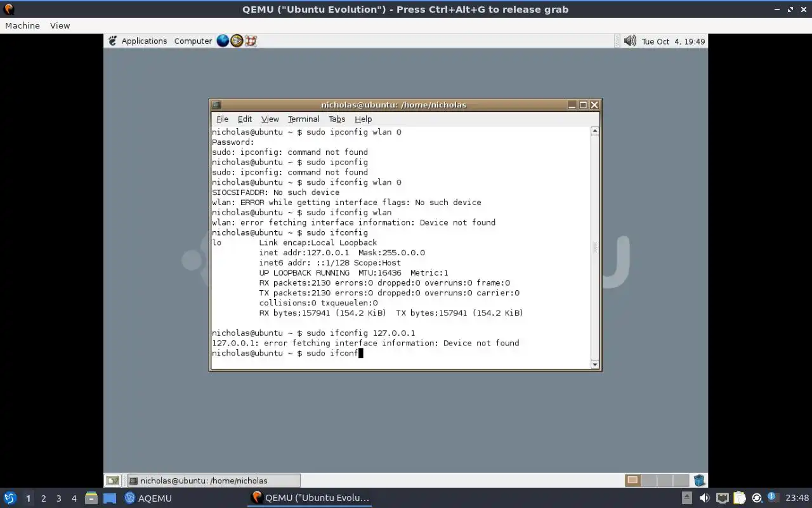Switch to host virtual desktop 1
The height and width of the screenshot is (508, 812).
(x=28, y=498)
